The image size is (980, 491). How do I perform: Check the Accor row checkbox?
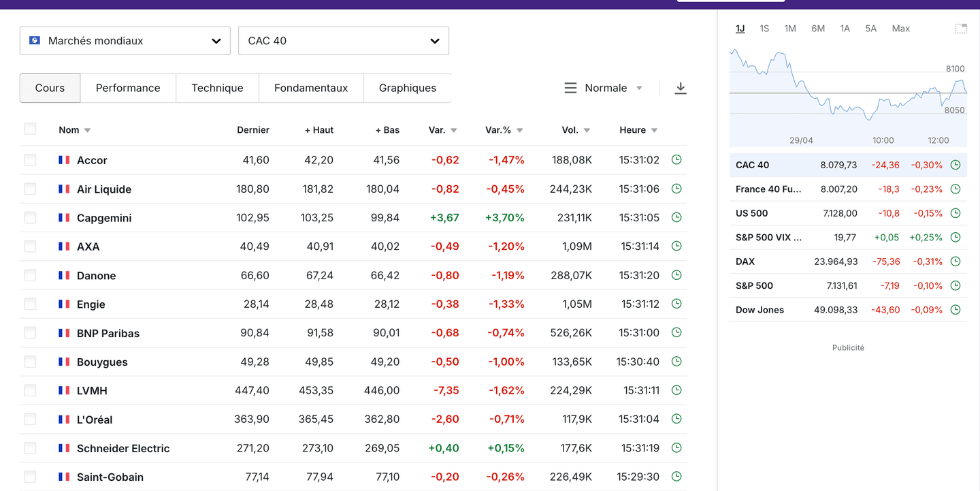tap(30, 160)
